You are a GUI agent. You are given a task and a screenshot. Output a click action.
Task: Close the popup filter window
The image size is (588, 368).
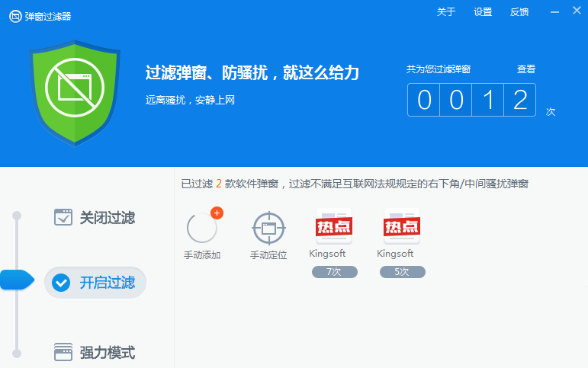(x=577, y=11)
